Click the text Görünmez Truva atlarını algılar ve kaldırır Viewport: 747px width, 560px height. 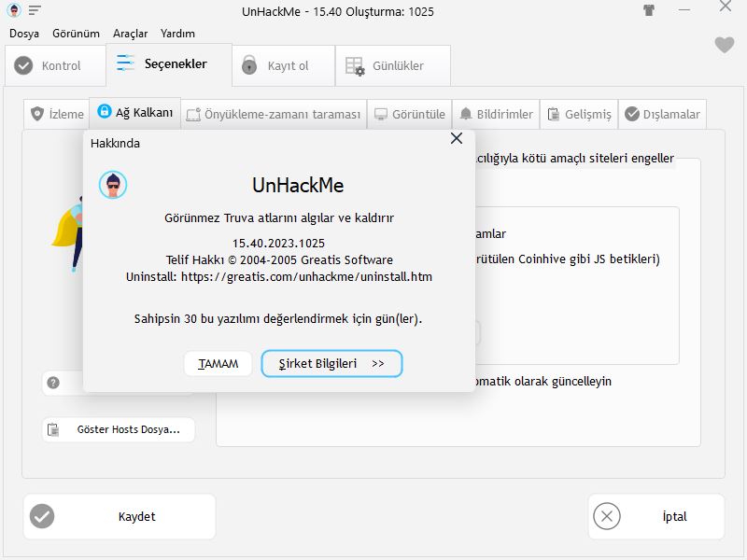279,218
